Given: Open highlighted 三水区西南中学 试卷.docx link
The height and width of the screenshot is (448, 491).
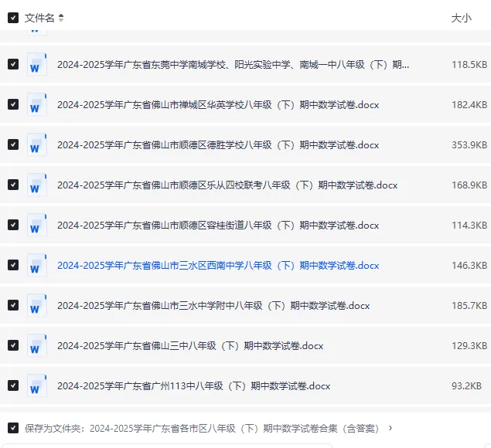Looking at the screenshot, I should tap(218, 265).
